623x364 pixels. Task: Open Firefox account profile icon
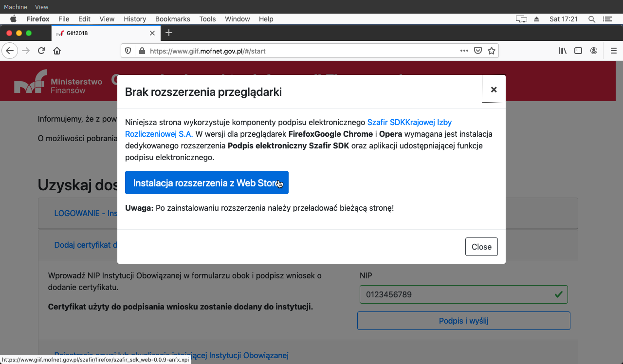594,51
